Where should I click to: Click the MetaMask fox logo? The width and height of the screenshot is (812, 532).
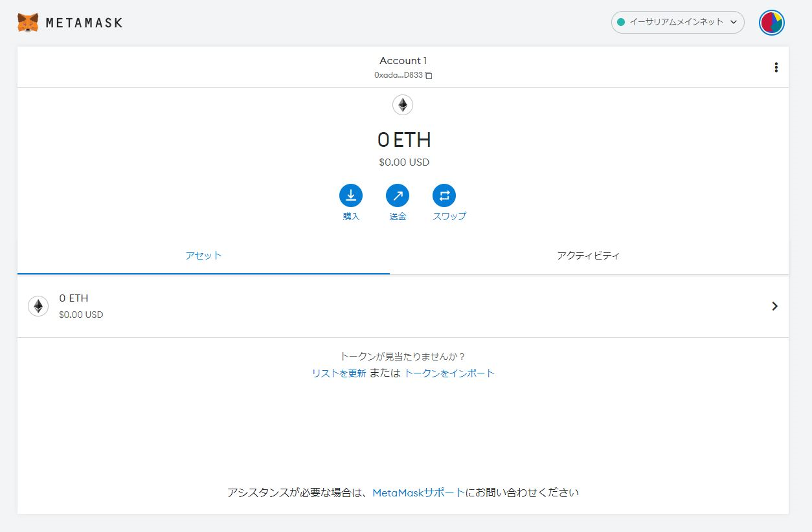point(27,23)
